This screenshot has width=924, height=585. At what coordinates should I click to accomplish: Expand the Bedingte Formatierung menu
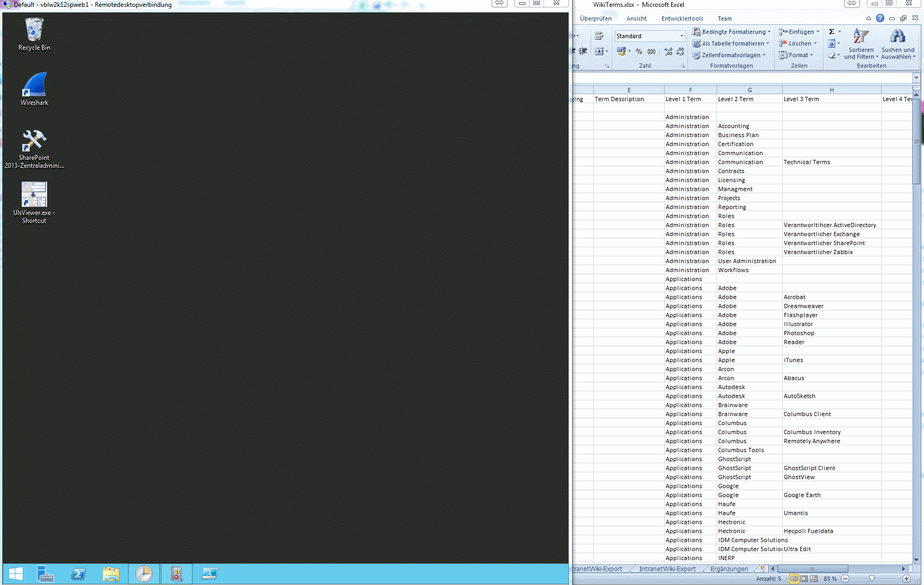click(732, 31)
